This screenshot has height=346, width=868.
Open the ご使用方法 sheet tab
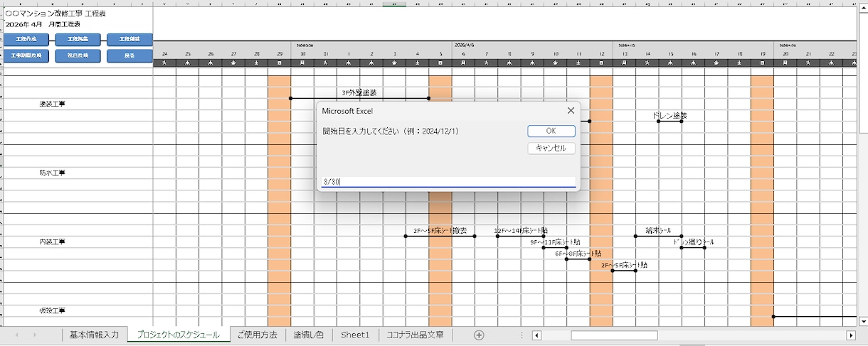[x=257, y=335]
